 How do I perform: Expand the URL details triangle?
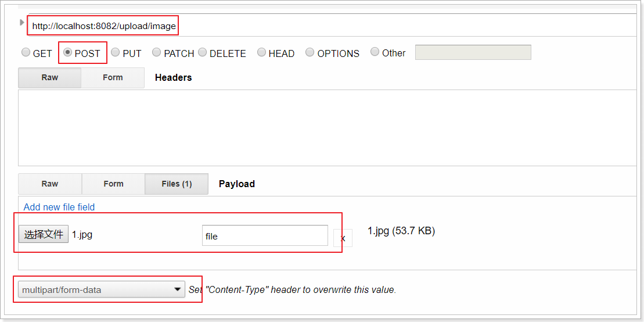pos(22,22)
